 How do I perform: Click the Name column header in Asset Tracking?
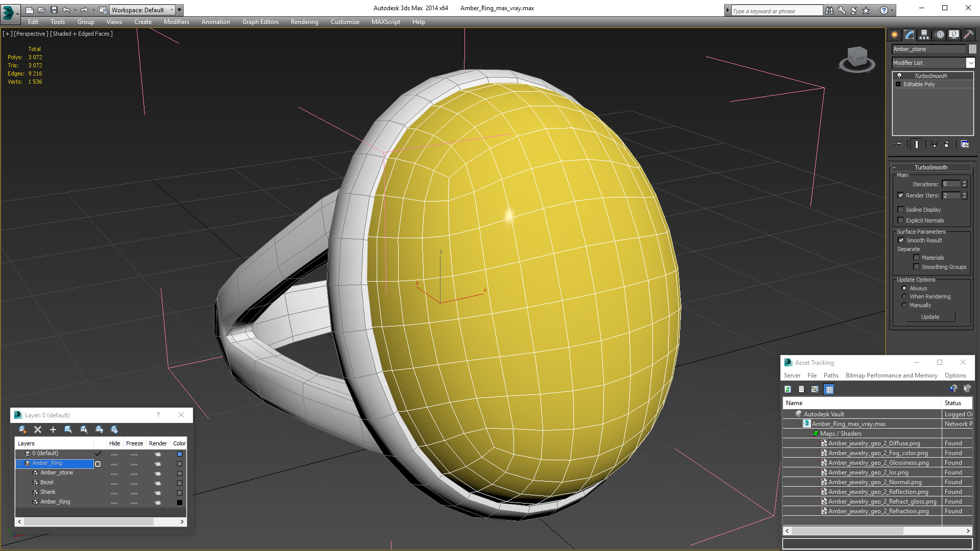coord(862,403)
